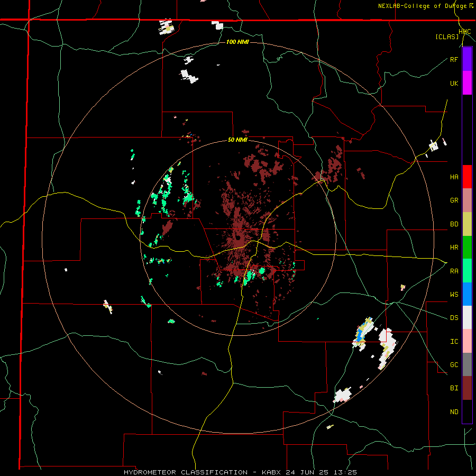Click the BI brown legend swatch

pos(467,388)
